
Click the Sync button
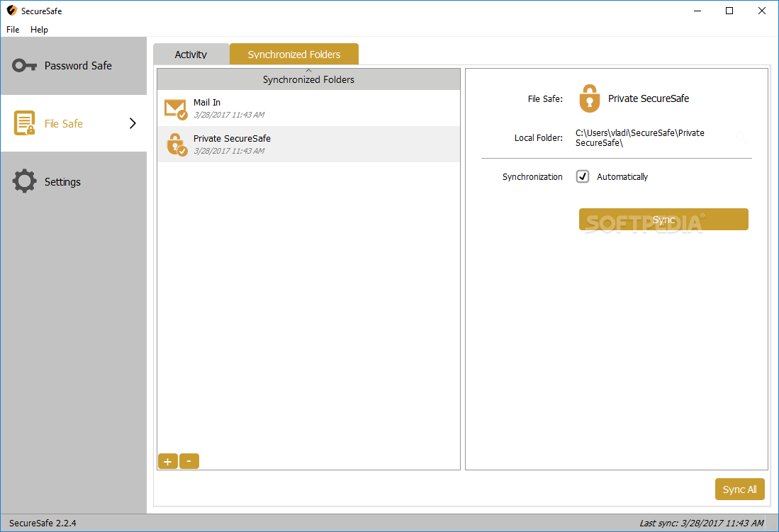pos(663,219)
